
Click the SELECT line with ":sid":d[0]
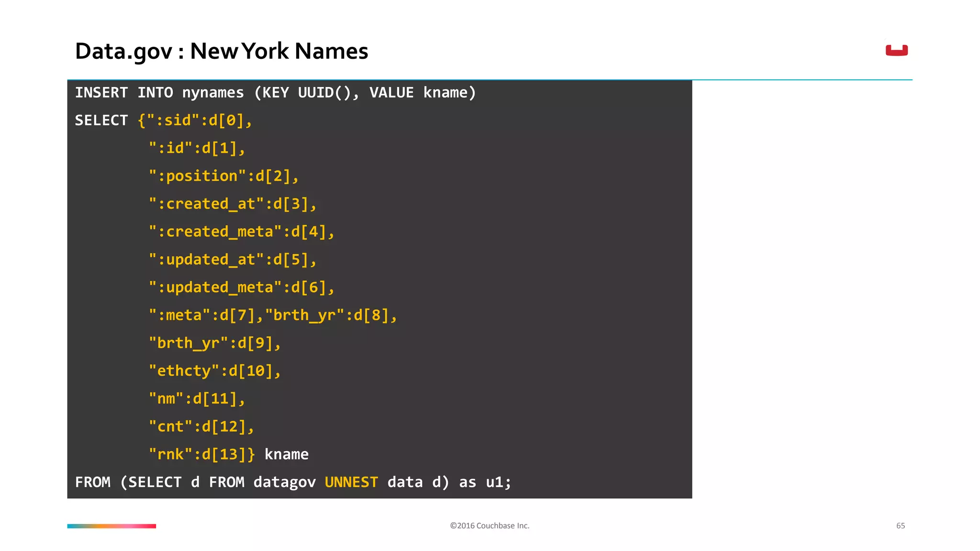(164, 120)
